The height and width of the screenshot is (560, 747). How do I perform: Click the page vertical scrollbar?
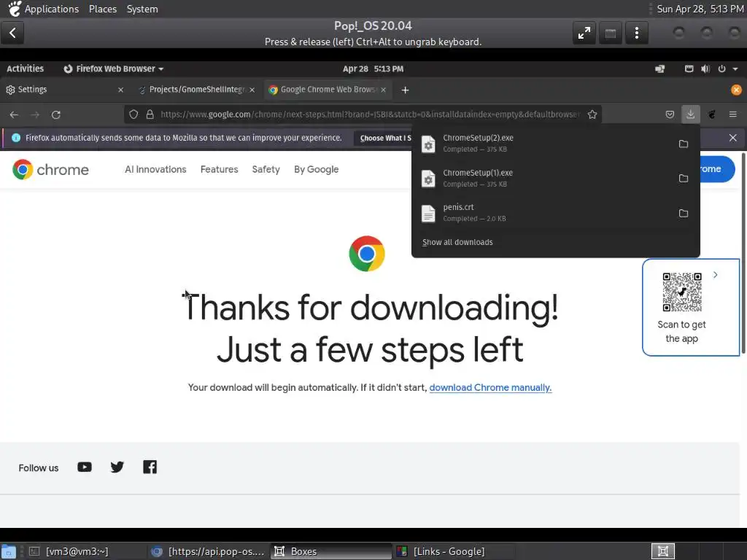(x=743, y=254)
